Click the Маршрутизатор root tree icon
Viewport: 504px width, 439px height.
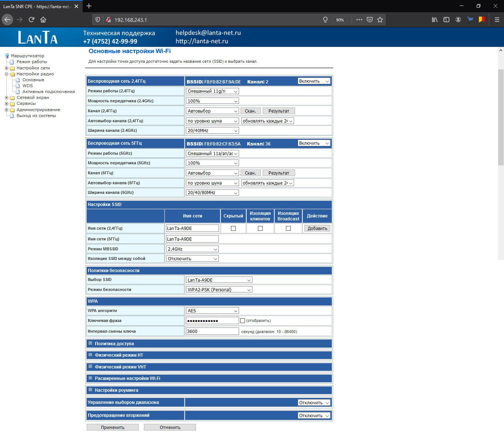(x=7, y=56)
